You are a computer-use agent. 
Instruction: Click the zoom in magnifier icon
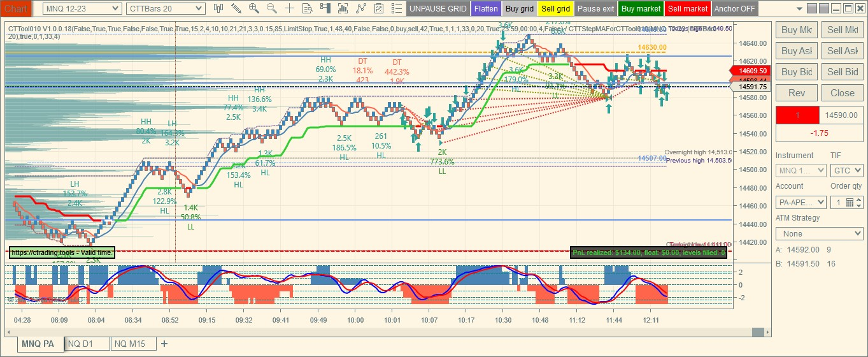click(254, 8)
